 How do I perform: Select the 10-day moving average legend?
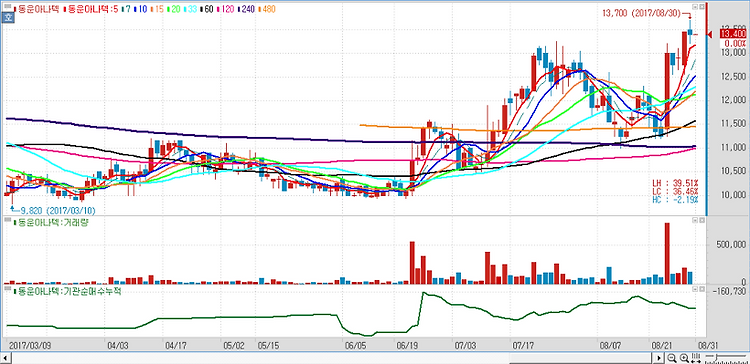coord(140,9)
